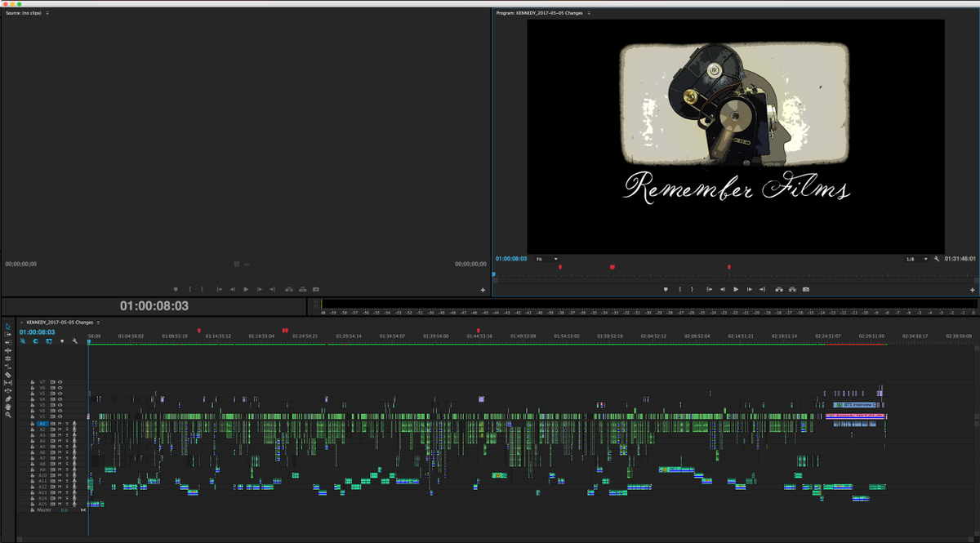Screen dimensions: 980x543
Task: Export frame with Program monitor camera icon
Action: [806, 289]
